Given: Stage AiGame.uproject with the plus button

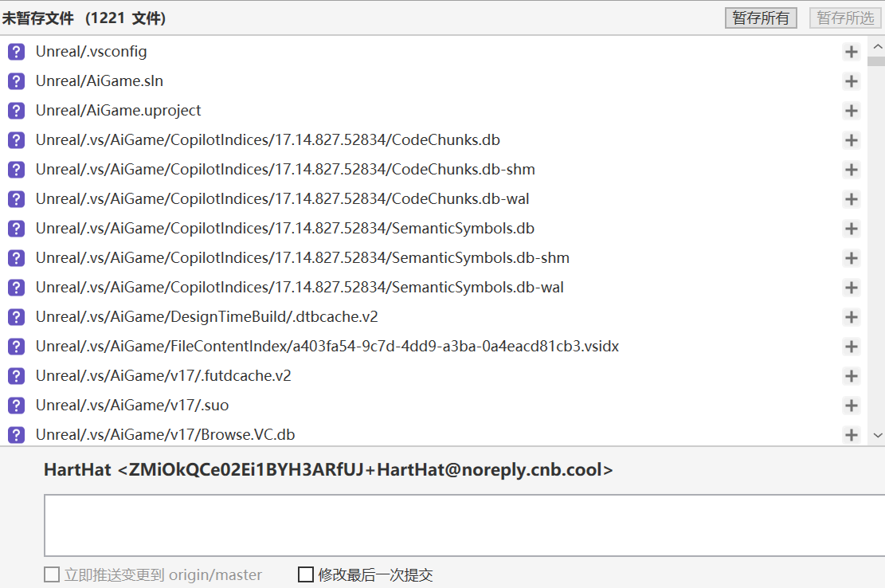Looking at the screenshot, I should click(851, 111).
